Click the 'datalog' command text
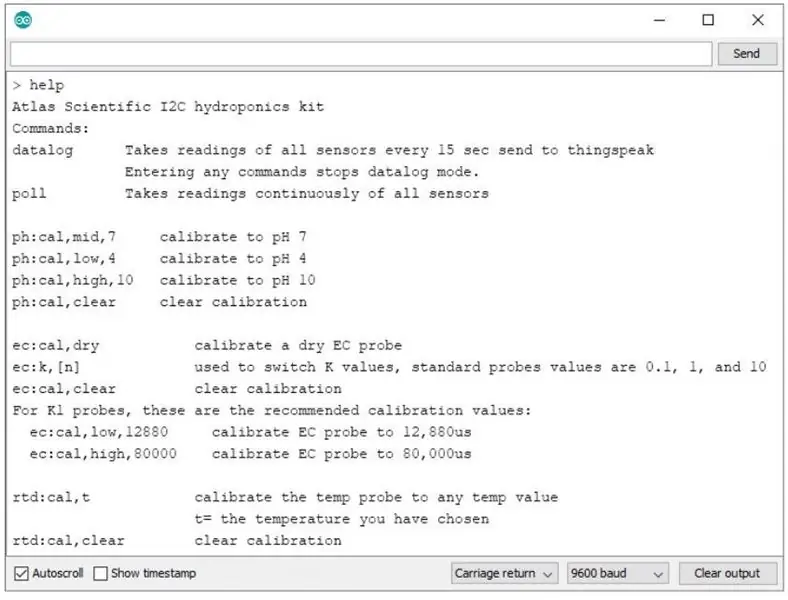 pyautogui.click(x=43, y=150)
